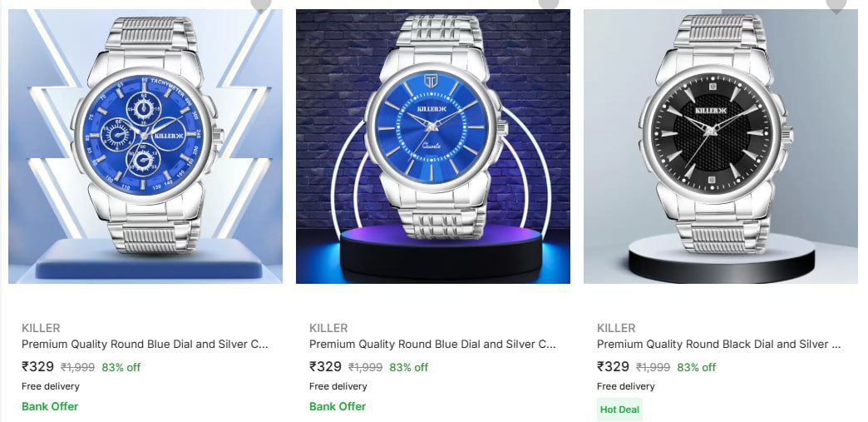Click Free delivery text under the black dial watch
868x422 pixels.
point(626,386)
